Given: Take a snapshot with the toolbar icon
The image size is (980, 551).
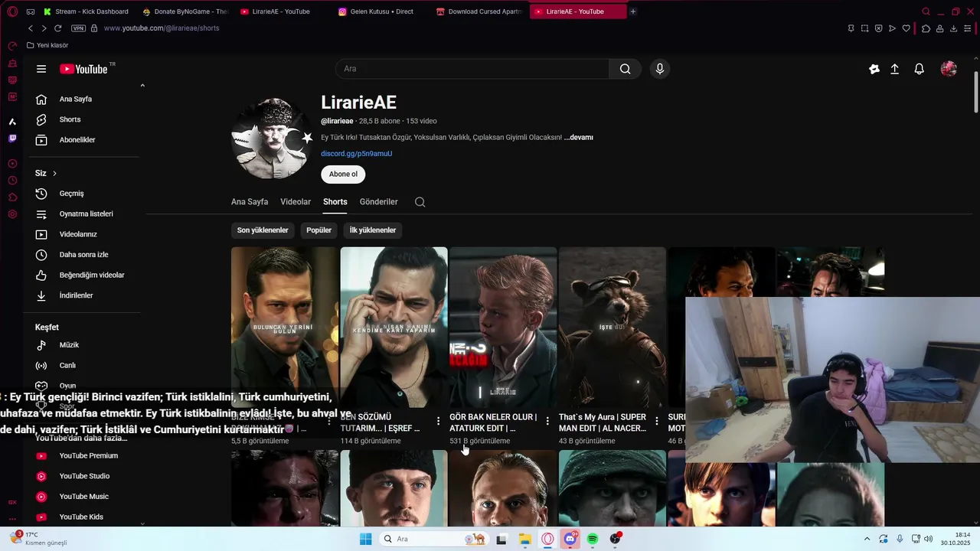Looking at the screenshot, I should coord(864,28).
